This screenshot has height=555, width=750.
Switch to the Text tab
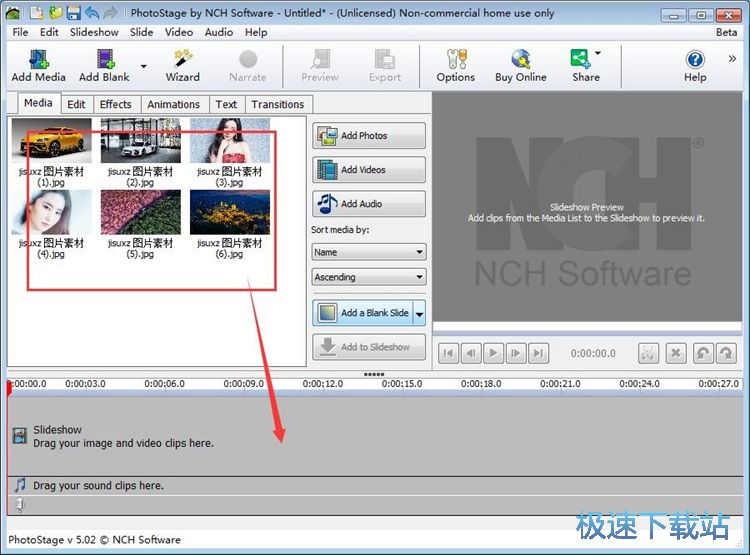pos(226,104)
